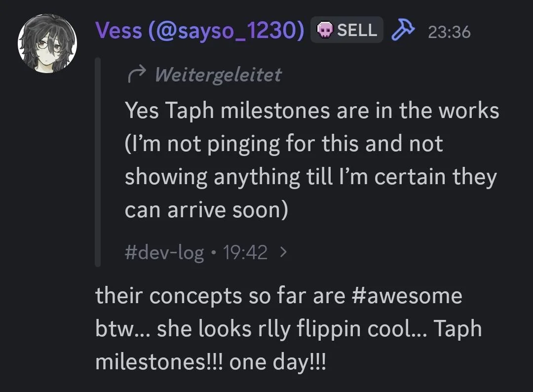Open Vess's profile picture avatar
This screenshot has height=392, width=533.
(47, 42)
